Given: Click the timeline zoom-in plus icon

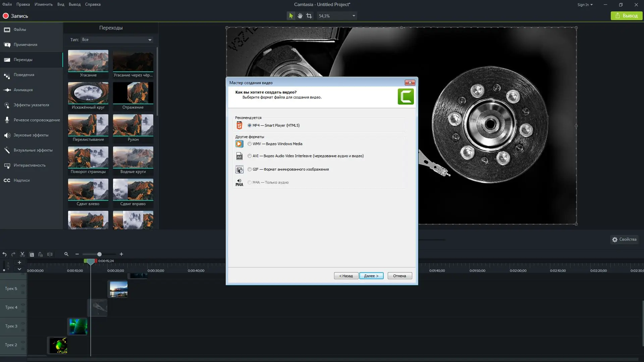Looking at the screenshot, I should 121,254.
